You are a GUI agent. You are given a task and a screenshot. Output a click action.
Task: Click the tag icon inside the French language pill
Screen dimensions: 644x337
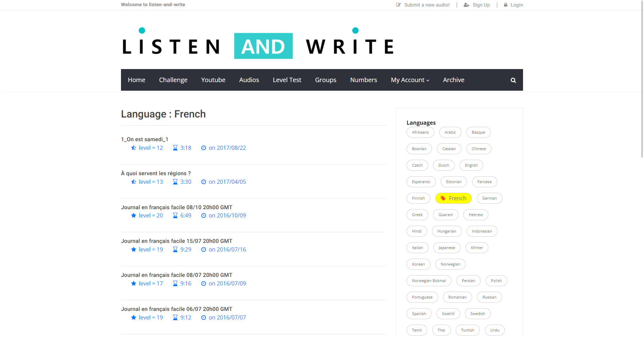[x=444, y=198]
